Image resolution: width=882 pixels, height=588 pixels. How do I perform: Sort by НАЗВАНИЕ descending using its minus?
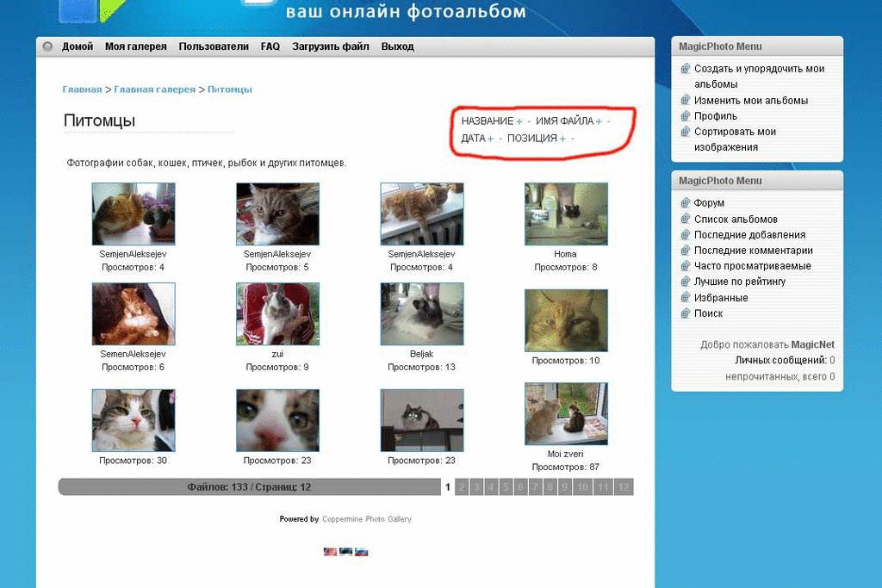(x=529, y=121)
